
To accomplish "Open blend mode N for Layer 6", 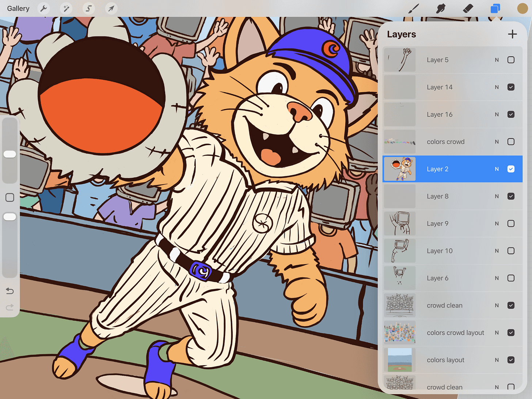I will (497, 278).
